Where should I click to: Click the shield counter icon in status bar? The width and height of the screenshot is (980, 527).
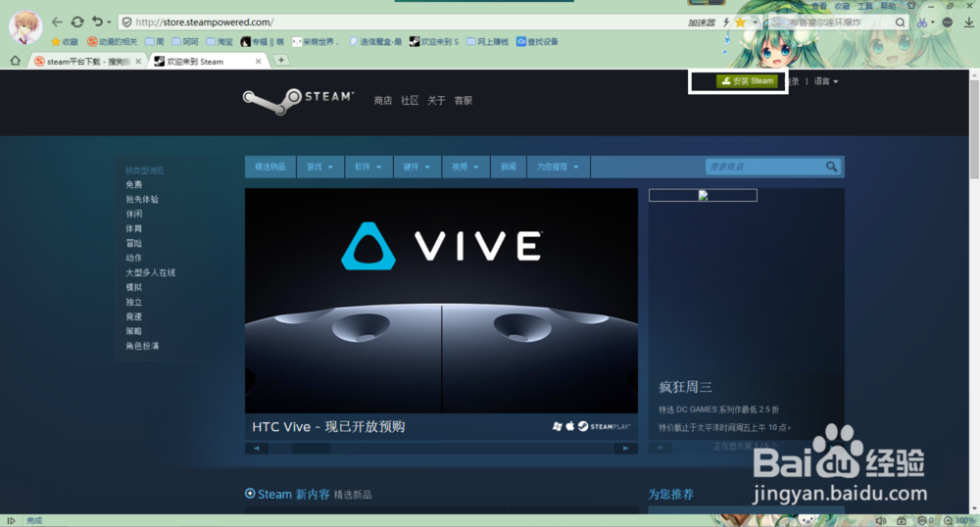point(925,520)
